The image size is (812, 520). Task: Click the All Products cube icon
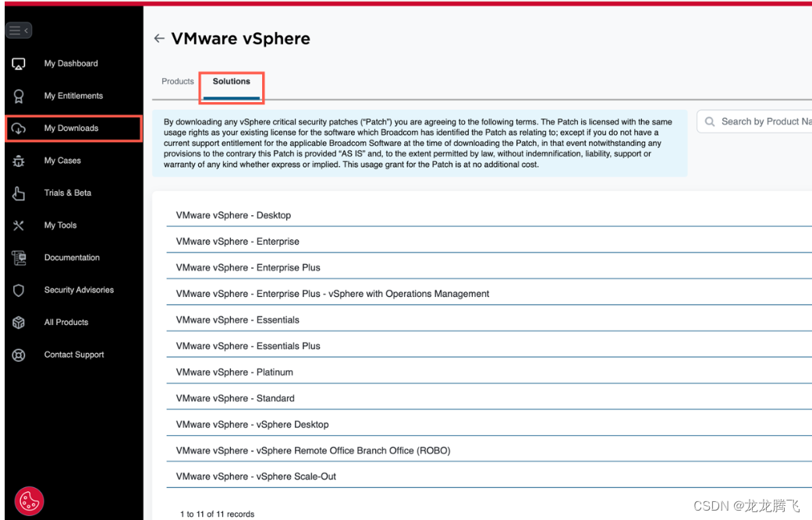coord(19,322)
